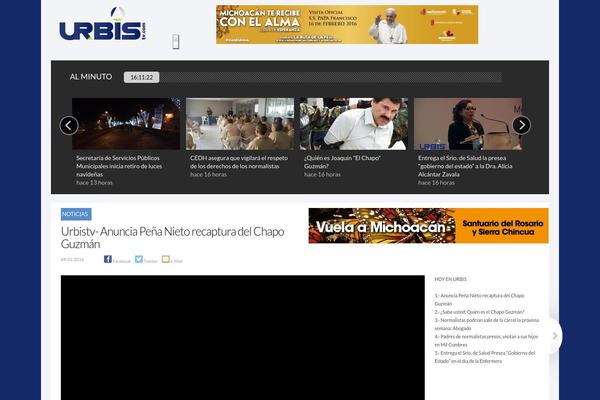This screenshot has height=400, width=600.
Task: Open the Michoacán Con El Alma banner
Action: [347, 24]
